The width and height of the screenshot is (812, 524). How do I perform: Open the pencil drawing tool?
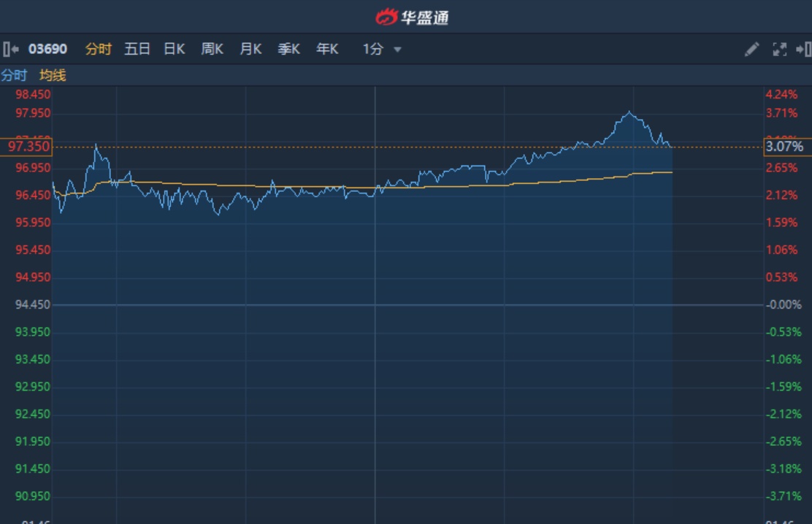click(x=751, y=50)
